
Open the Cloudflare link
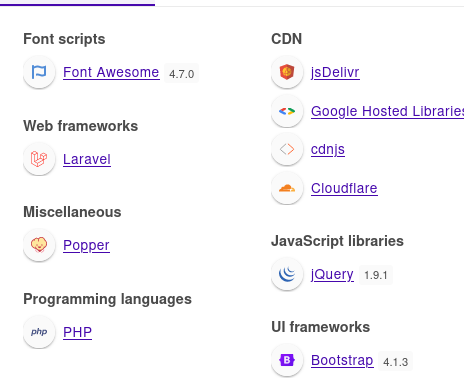344,188
